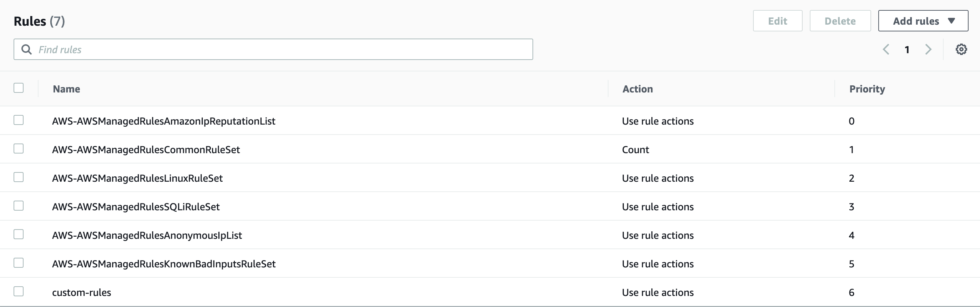This screenshot has height=307, width=980.
Task: Sort by Name column header
Action: pos(67,89)
